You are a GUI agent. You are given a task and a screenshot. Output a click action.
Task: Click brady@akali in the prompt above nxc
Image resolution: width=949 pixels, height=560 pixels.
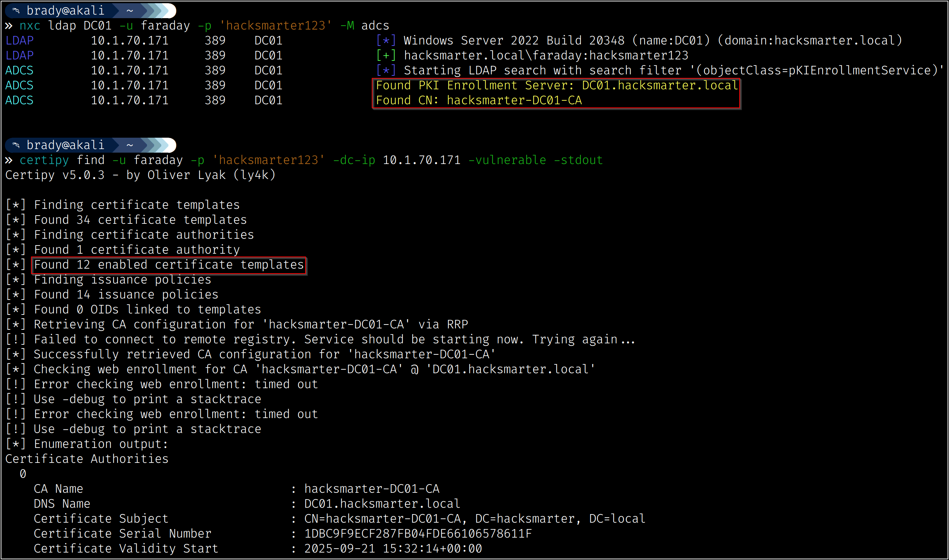pyautogui.click(x=65, y=11)
